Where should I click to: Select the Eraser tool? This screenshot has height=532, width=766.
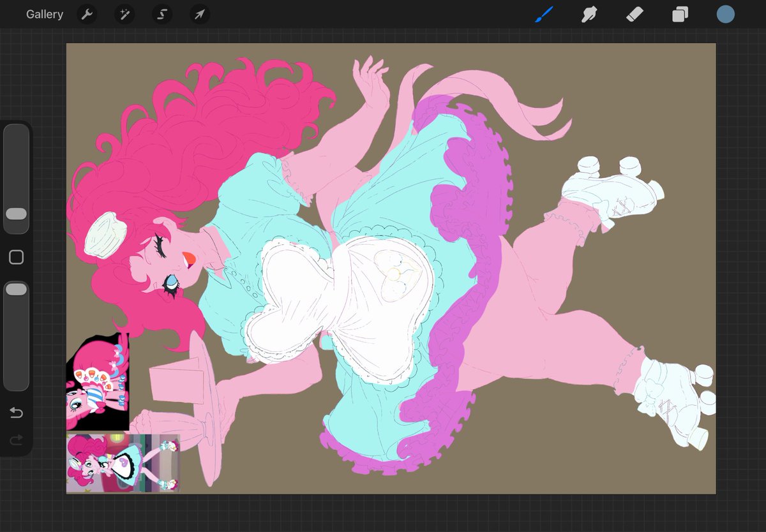(x=635, y=14)
